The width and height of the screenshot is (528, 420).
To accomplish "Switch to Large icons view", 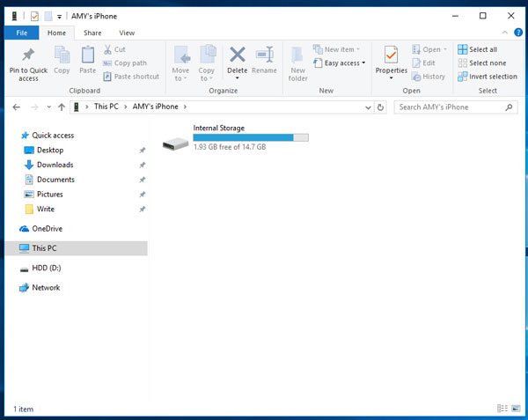I will [x=516, y=409].
